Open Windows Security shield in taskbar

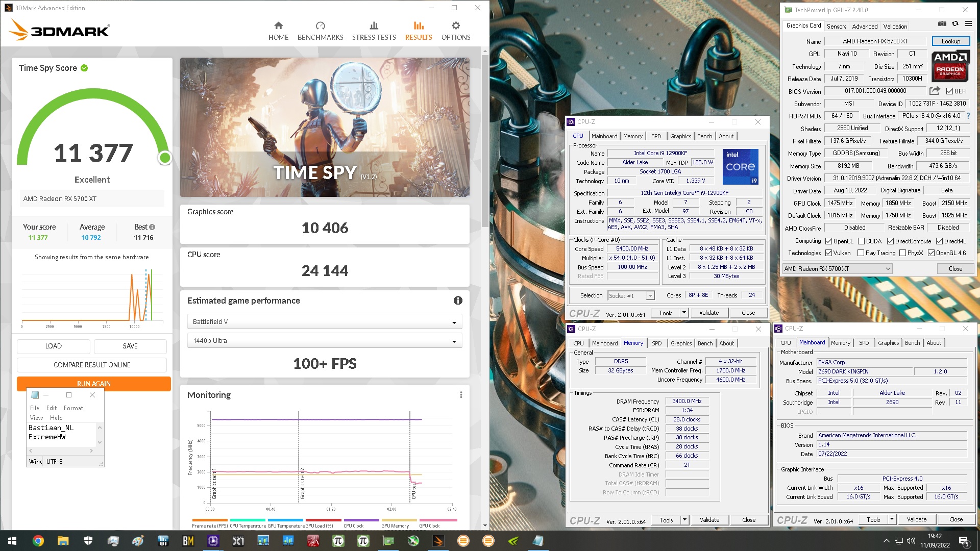[x=88, y=541]
